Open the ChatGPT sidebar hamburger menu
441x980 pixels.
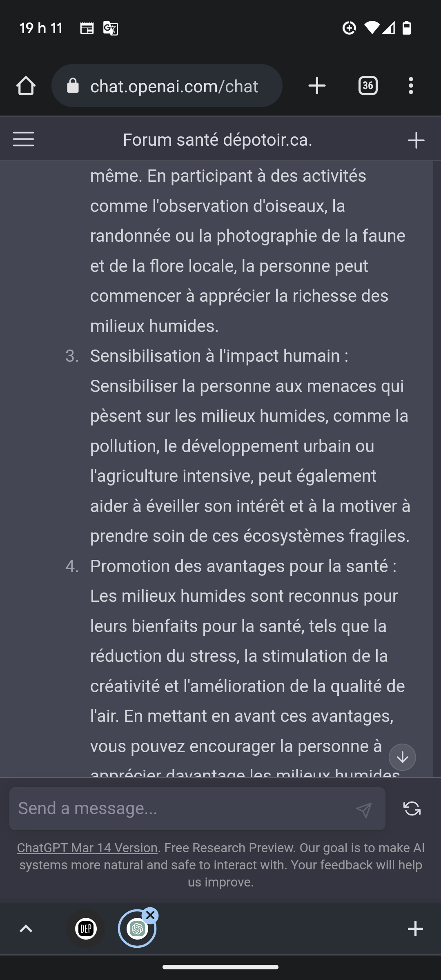[24, 139]
